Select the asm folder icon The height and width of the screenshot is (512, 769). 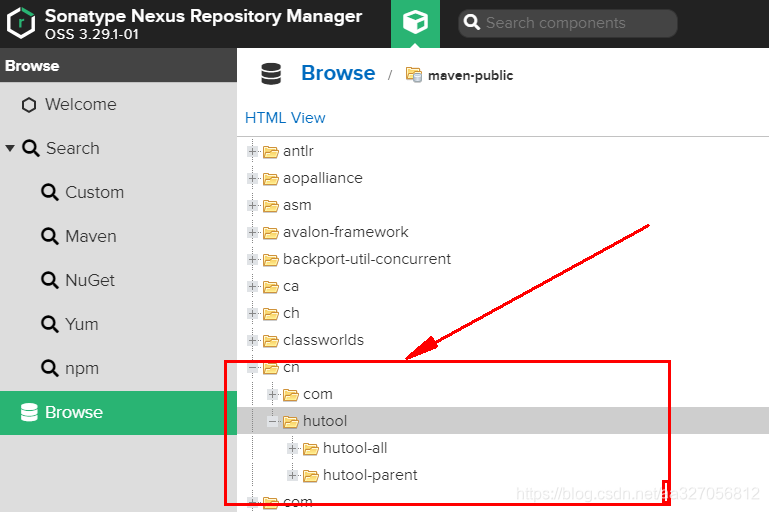270,205
